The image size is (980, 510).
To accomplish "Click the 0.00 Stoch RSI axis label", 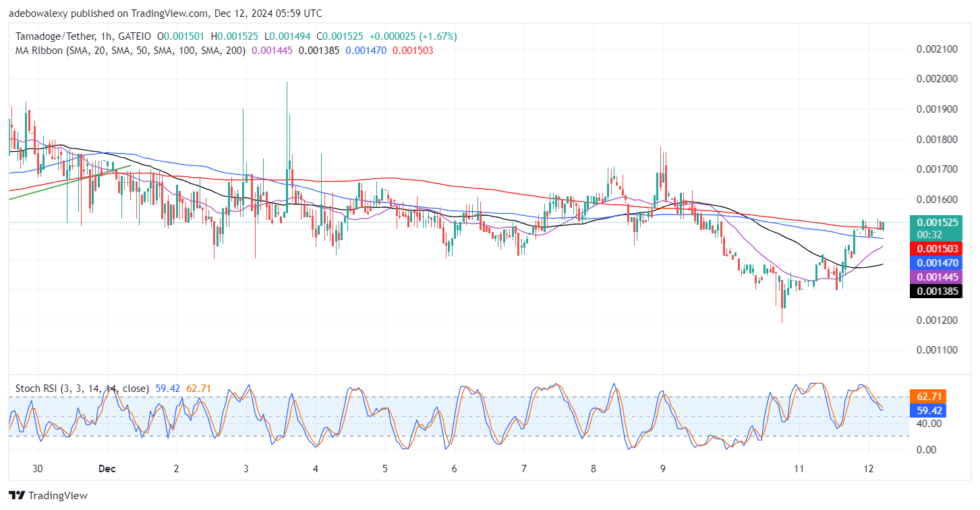I will click(x=927, y=449).
